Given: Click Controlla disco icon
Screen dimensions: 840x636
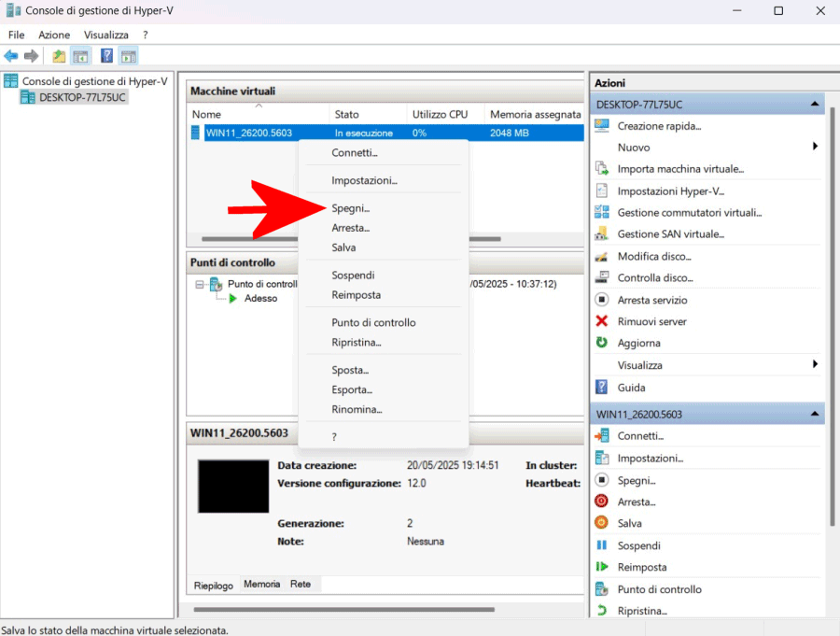Looking at the screenshot, I should [x=602, y=277].
